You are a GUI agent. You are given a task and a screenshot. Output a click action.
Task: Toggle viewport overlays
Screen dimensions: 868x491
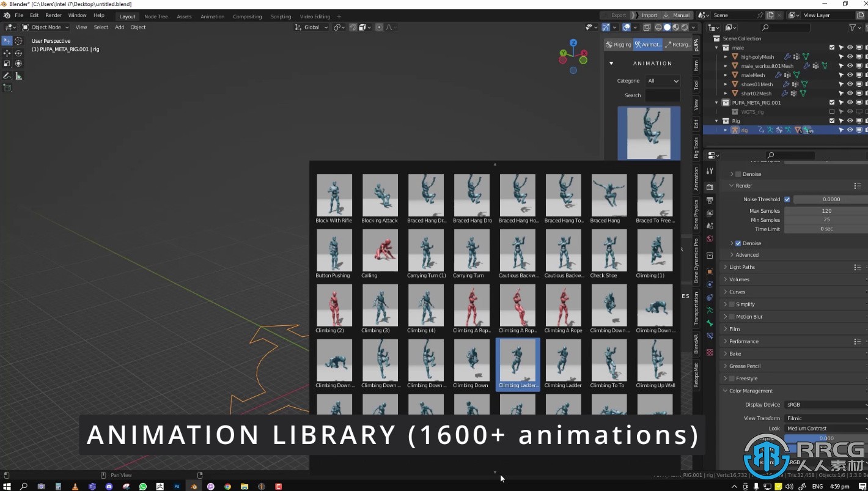click(x=627, y=28)
